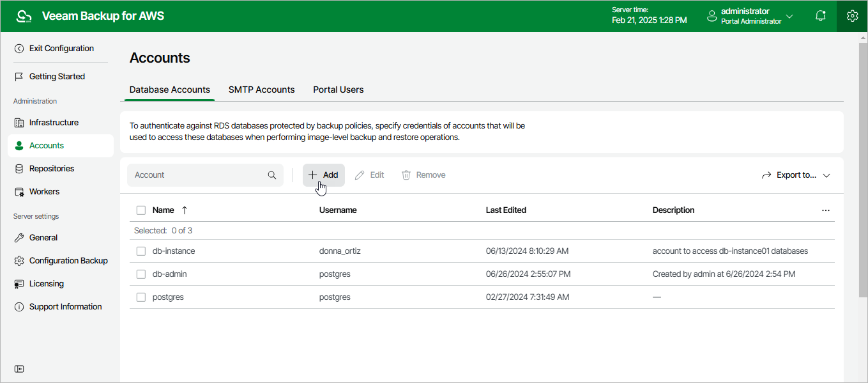Click the Add account button
The image size is (868, 383).
click(x=323, y=175)
